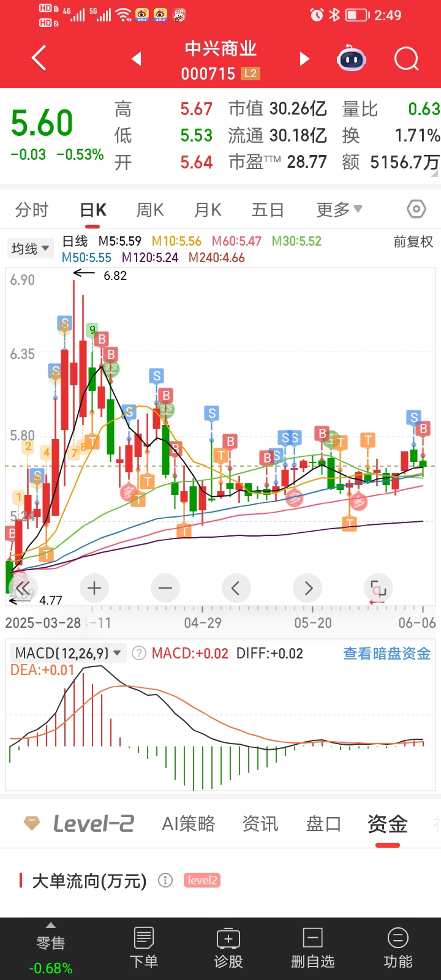
Task: Select 日K chart tab
Action: (x=93, y=209)
